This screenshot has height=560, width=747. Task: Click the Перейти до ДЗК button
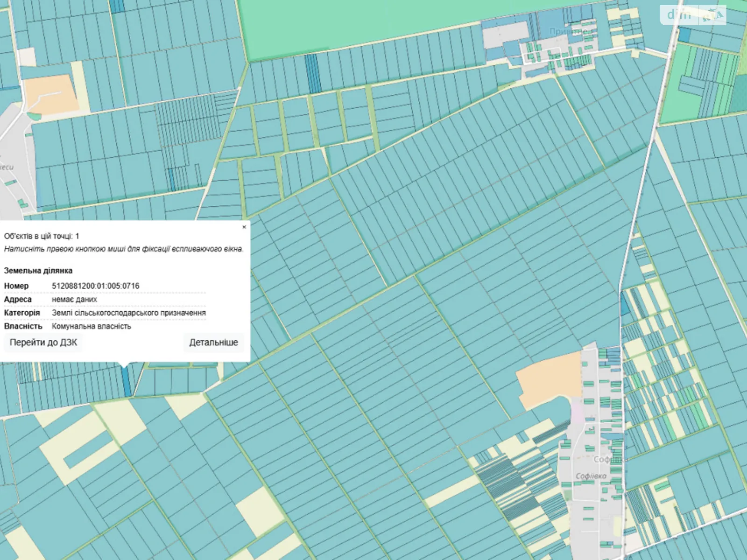(43, 343)
